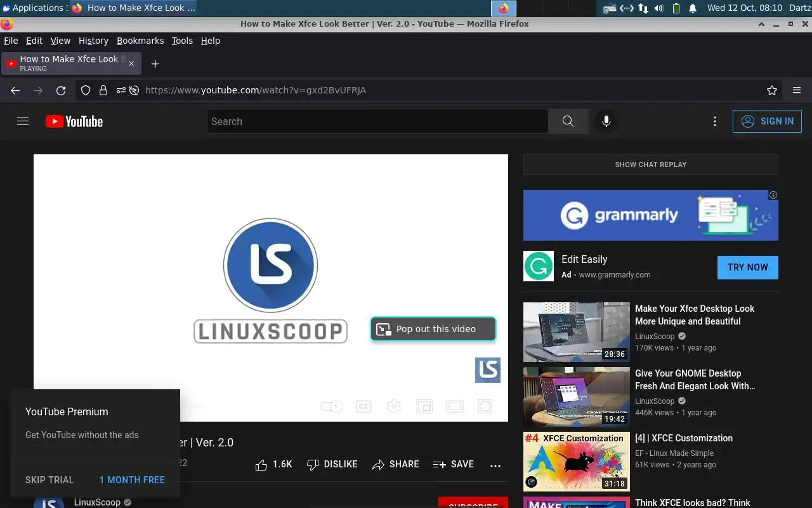Enter full screen video mode

pos(485,406)
